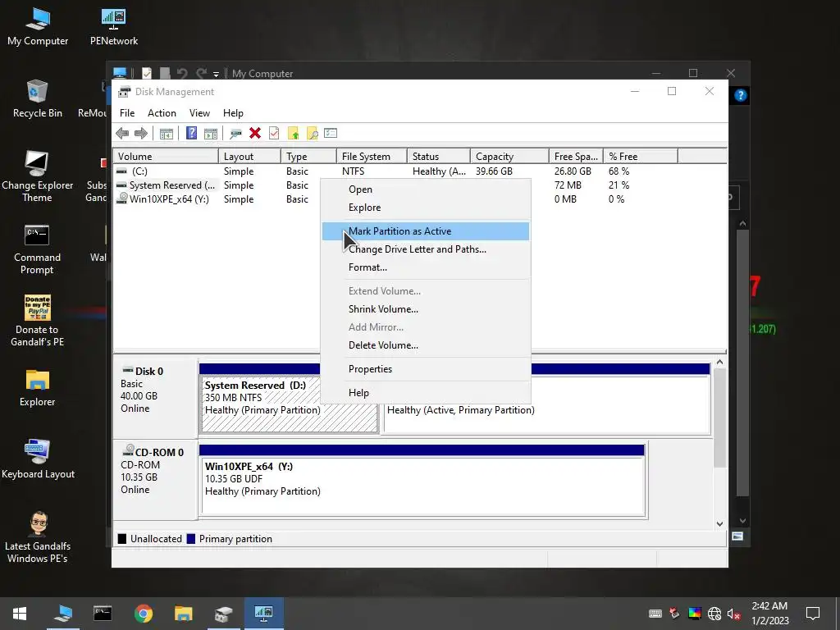Click the network globe tray icon
840x630 pixels.
point(714,614)
